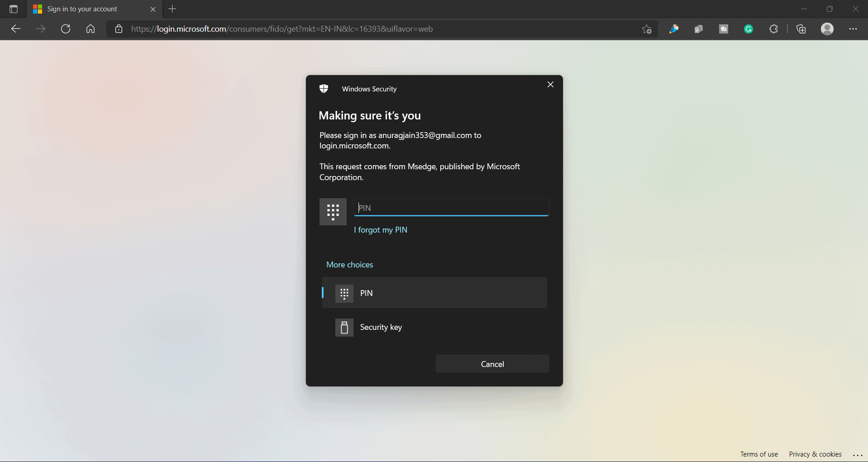868x462 pixels.
Task: Minimize the browser window
Action: 804,9
